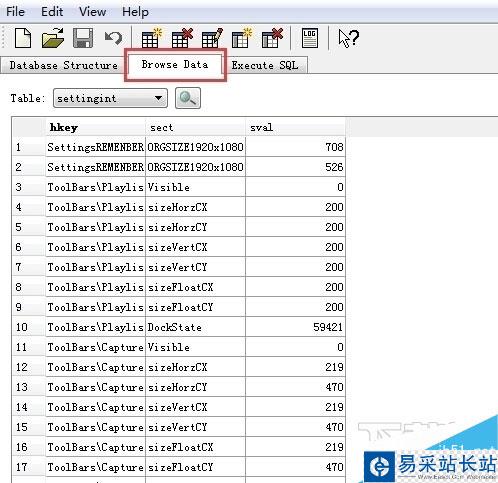The width and height of the screenshot is (498, 483).
Task: Click sval value 219 in row 12
Action: (x=295, y=367)
